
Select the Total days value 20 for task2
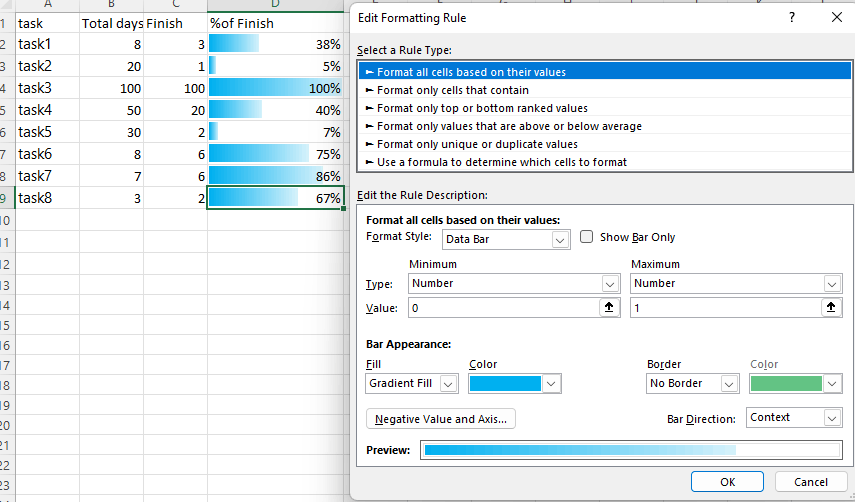(111, 66)
